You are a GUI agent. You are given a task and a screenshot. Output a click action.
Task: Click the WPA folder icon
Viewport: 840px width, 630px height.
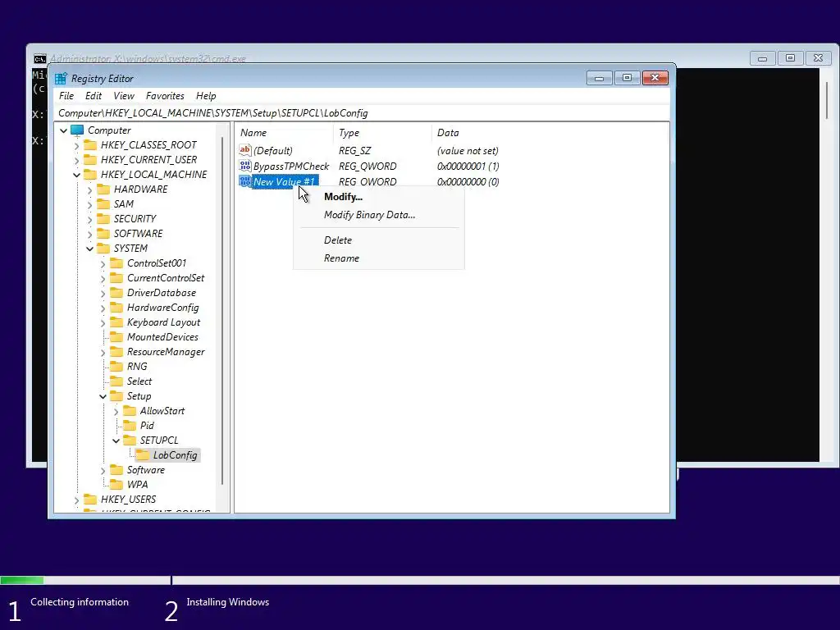point(116,484)
